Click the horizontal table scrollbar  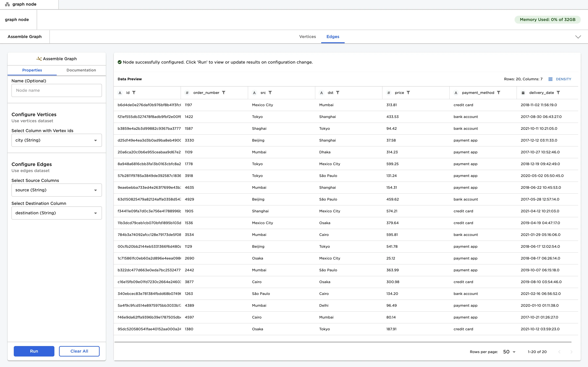click(x=343, y=342)
